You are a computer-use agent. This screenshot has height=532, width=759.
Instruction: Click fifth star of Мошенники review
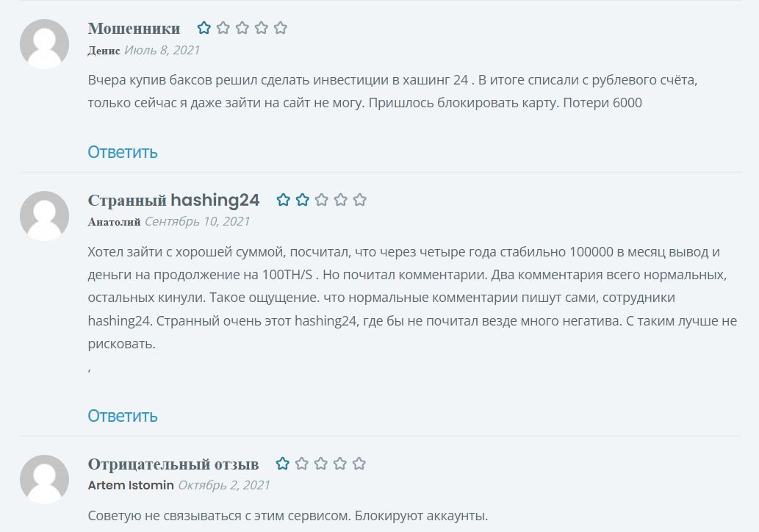(281, 29)
